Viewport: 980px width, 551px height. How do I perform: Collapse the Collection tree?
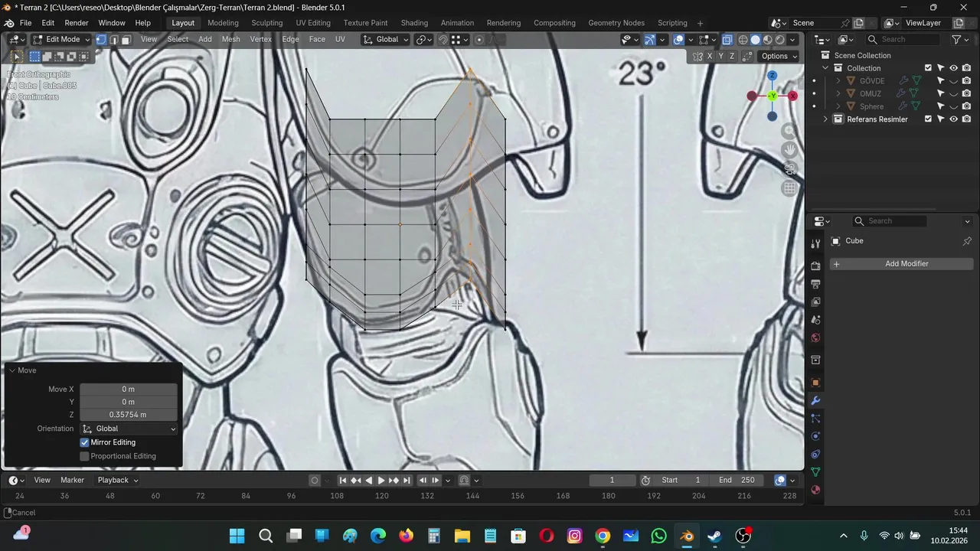click(825, 68)
